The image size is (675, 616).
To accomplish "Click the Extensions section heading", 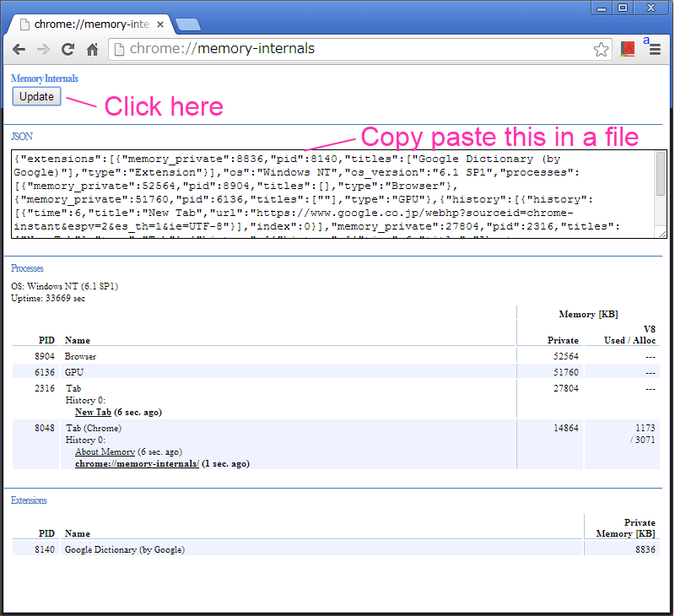I will (x=29, y=500).
